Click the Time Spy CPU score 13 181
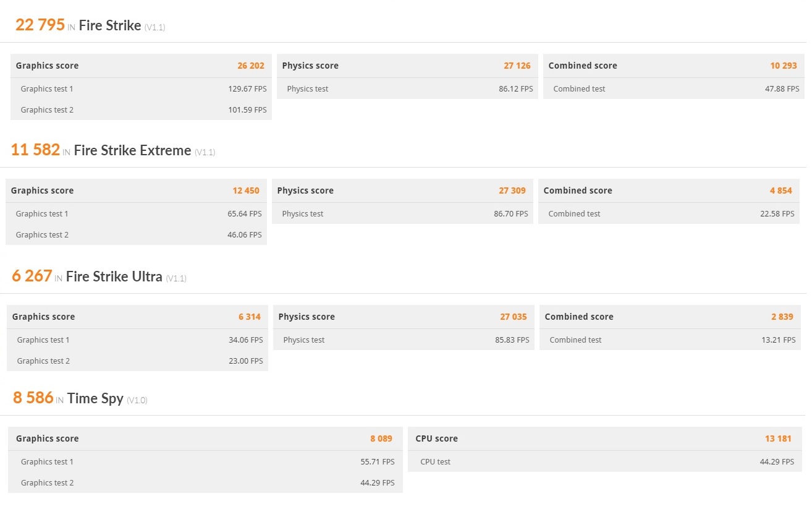Image resolution: width=812 pixels, height=522 pixels. point(778,439)
